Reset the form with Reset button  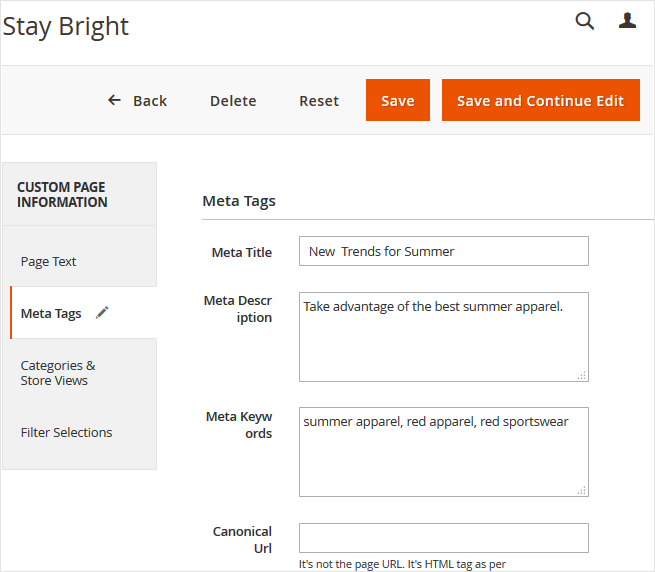pos(319,101)
